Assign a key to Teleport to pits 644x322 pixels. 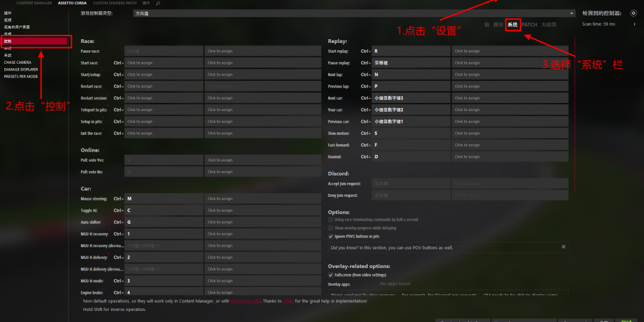pyautogui.click(x=164, y=110)
